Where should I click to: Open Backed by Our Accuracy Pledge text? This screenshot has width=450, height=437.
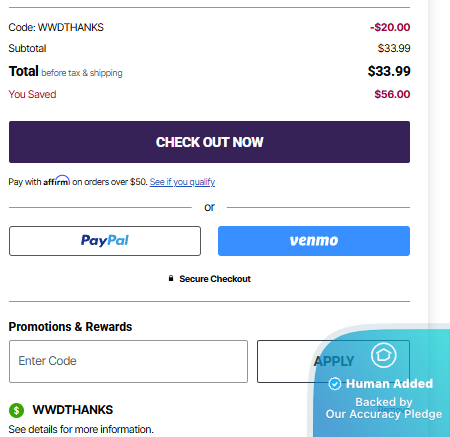(x=384, y=408)
